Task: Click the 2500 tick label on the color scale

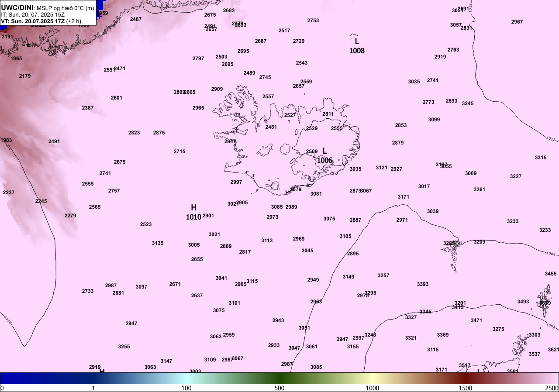Action: click(552, 388)
